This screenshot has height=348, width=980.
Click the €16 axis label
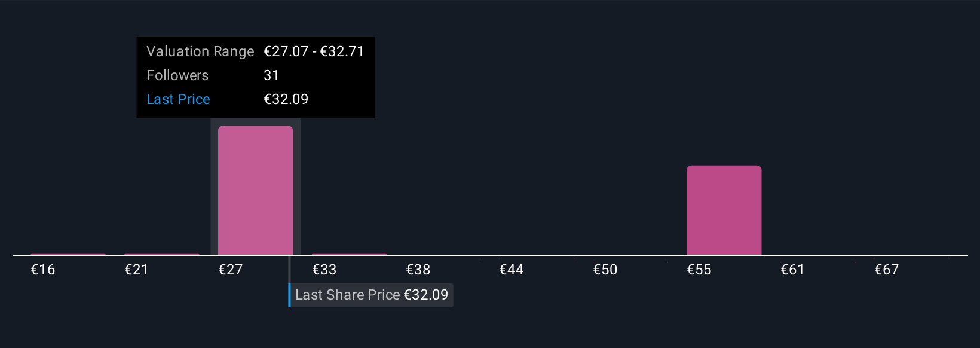coord(43,270)
